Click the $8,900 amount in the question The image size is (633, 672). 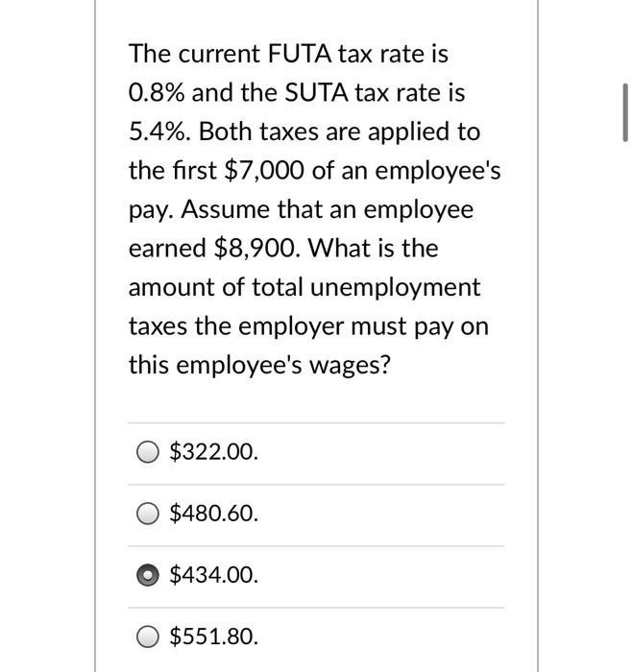[x=256, y=249]
